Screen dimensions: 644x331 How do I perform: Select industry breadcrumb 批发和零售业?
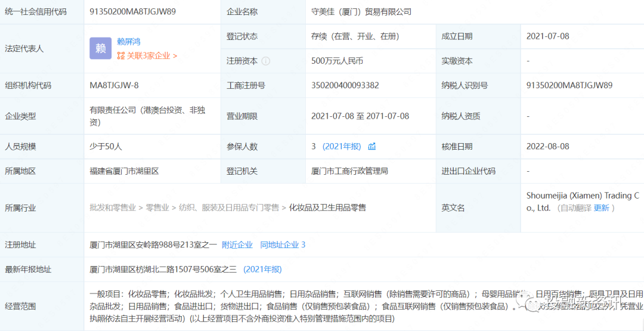(x=113, y=208)
